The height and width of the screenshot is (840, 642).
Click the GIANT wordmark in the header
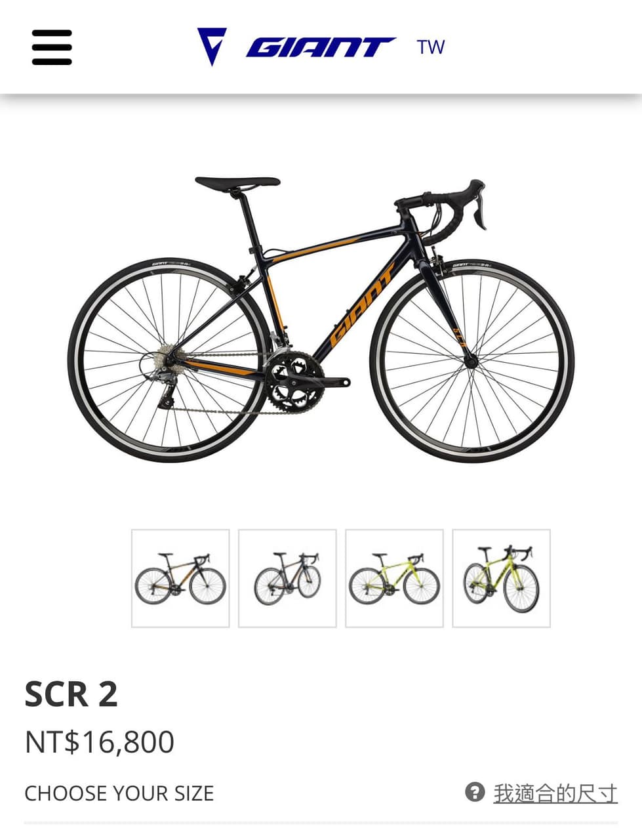321,47
